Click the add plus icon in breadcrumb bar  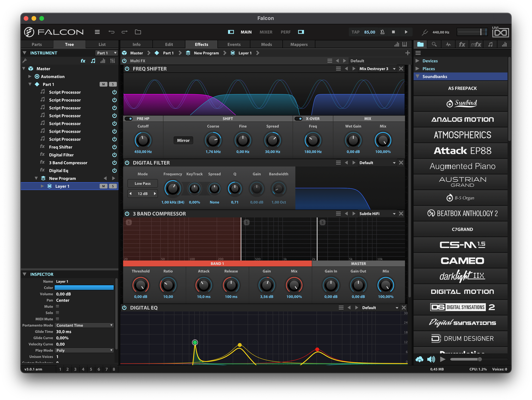408,53
